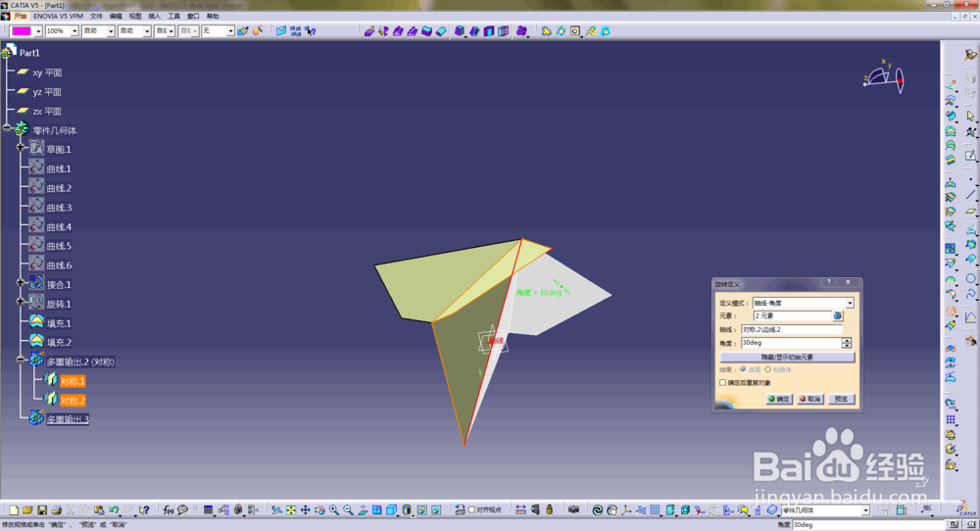Image resolution: width=980 pixels, height=531 pixels.
Task: Expand the 草图.1 tree node
Action: pos(21,147)
